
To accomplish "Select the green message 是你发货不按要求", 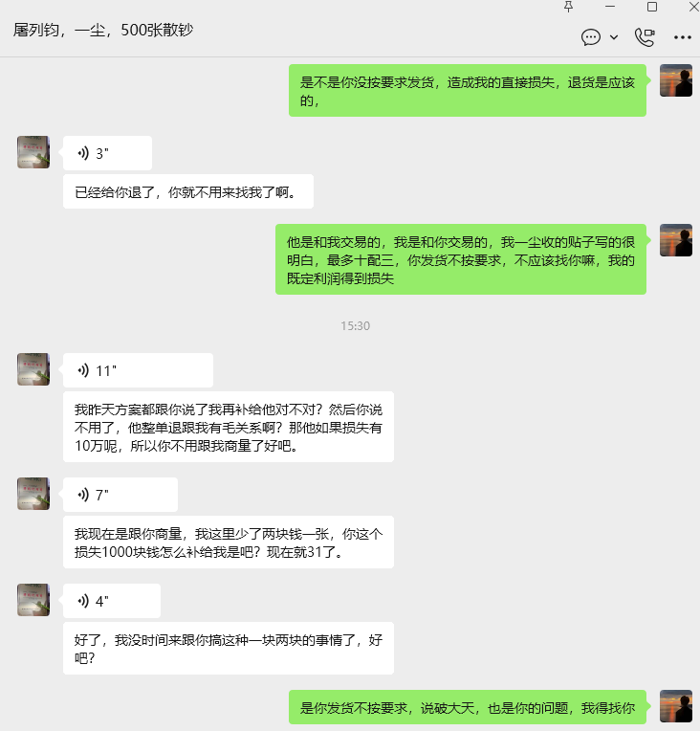I will 468,707.
